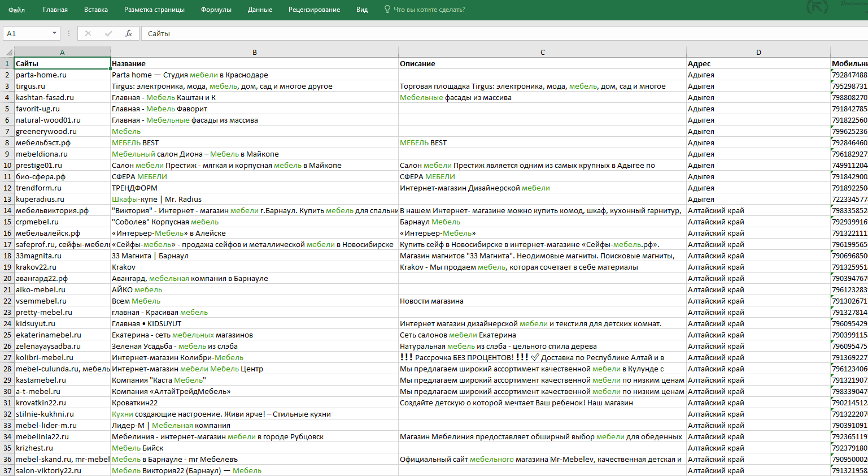868x476 pixels.
Task: Select cell 'Шкафы-купе | Mr. Radius'
Action: click(255, 199)
